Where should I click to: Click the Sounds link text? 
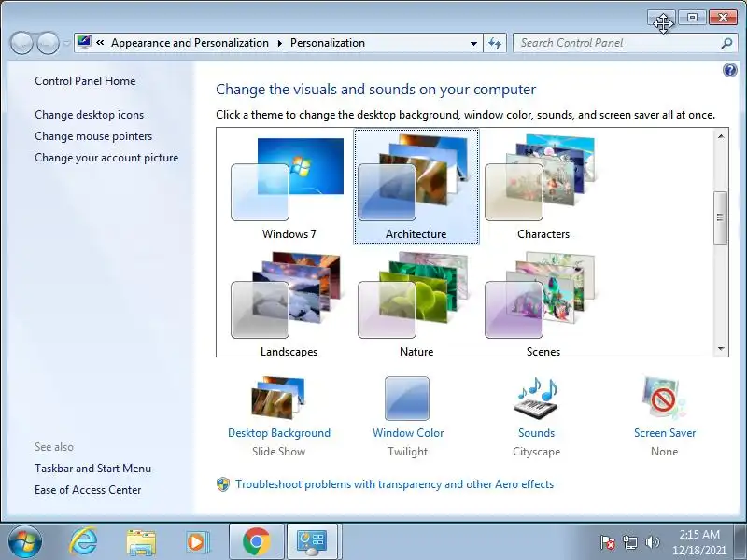[x=536, y=433]
